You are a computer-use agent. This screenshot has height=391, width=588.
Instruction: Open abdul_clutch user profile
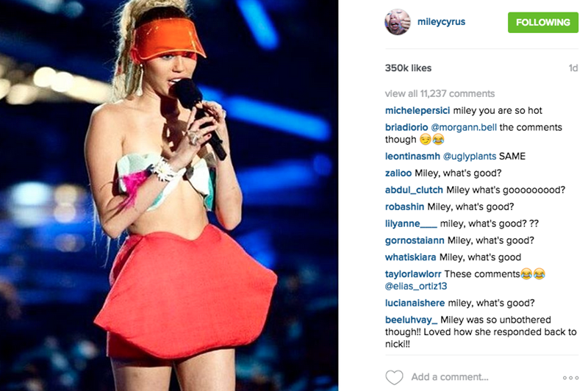click(414, 190)
